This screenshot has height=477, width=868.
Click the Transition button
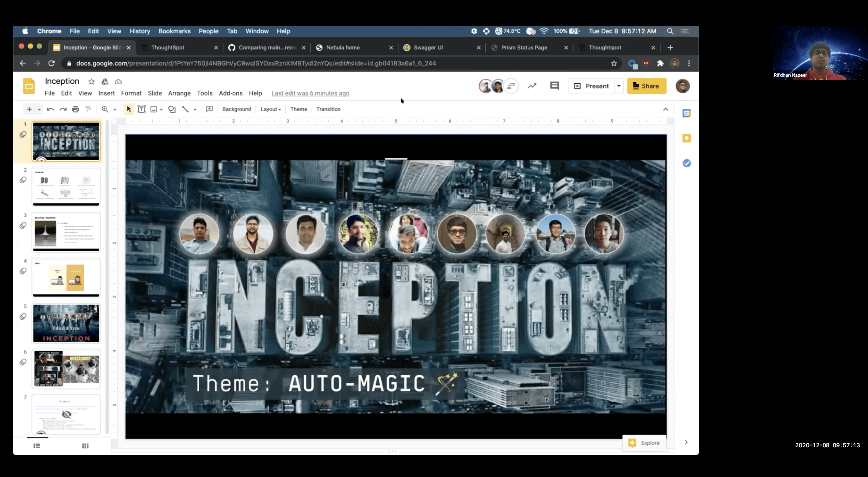[328, 109]
